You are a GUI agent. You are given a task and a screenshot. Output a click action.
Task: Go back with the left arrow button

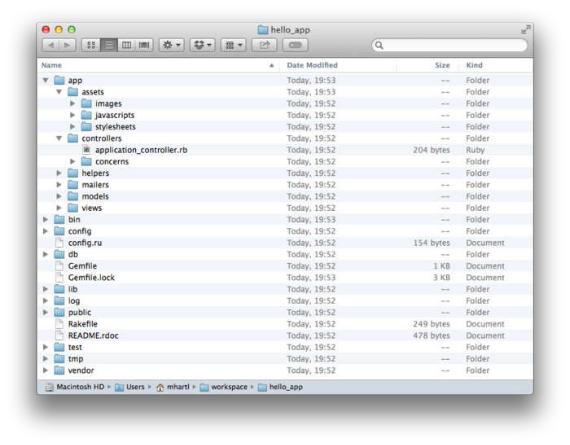tap(51, 45)
